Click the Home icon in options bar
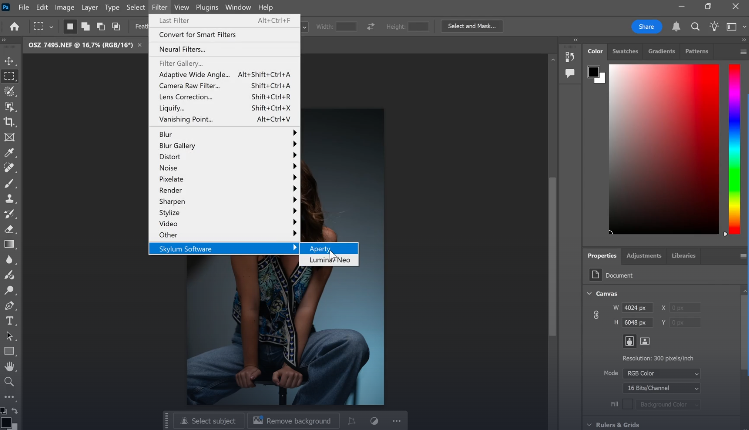749x430 pixels. (x=14, y=26)
